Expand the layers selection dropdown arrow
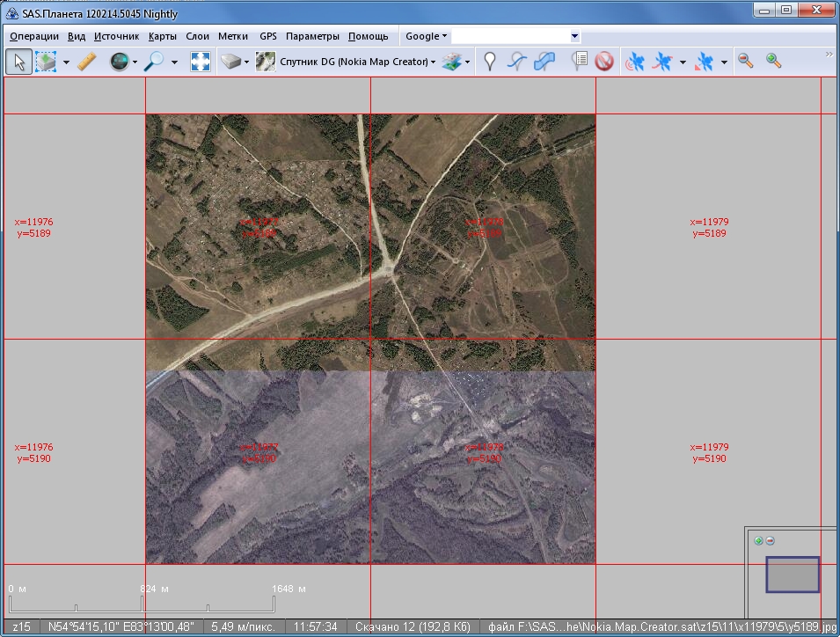This screenshot has height=637, width=840. (467, 62)
